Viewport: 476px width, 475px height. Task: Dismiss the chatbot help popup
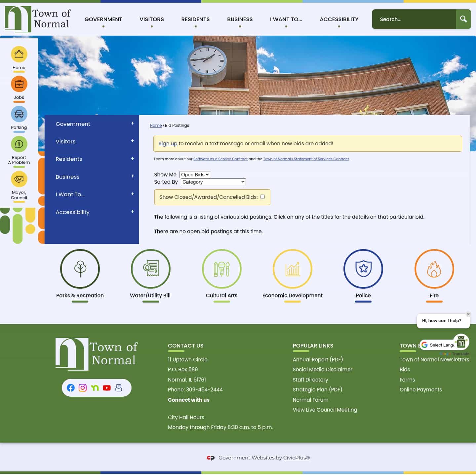pyautogui.click(x=468, y=314)
